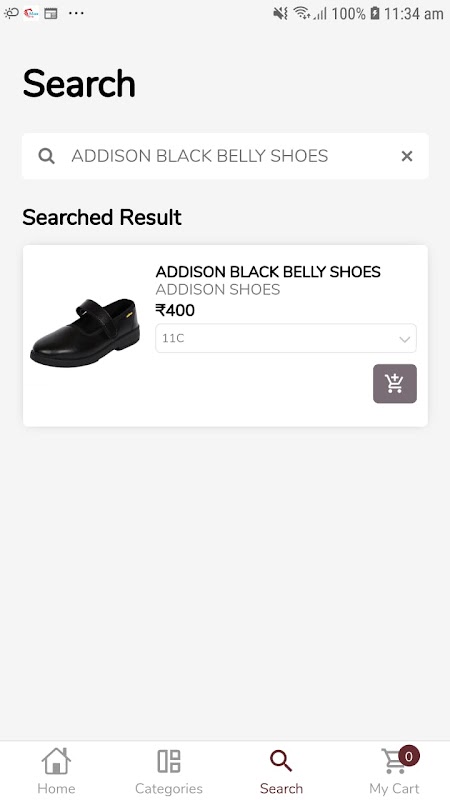
Task: Tap the Wi-Fi icon in status bar
Action: click(x=302, y=13)
